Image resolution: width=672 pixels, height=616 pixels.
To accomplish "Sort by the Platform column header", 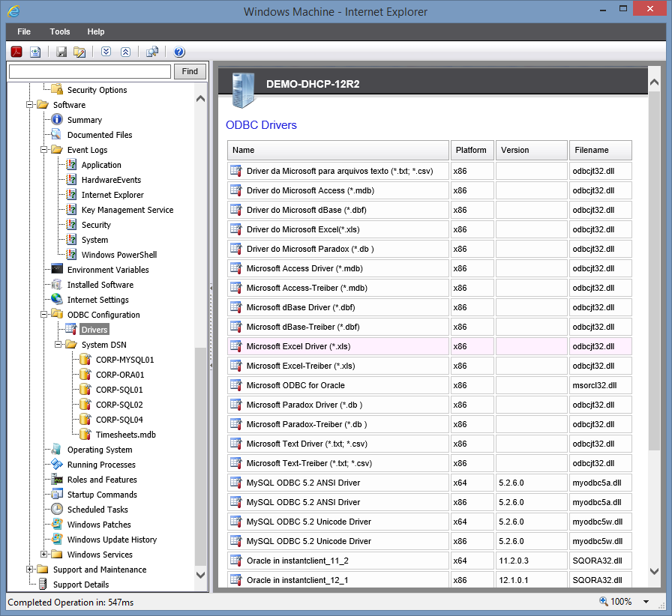I will [x=471, y=150].
